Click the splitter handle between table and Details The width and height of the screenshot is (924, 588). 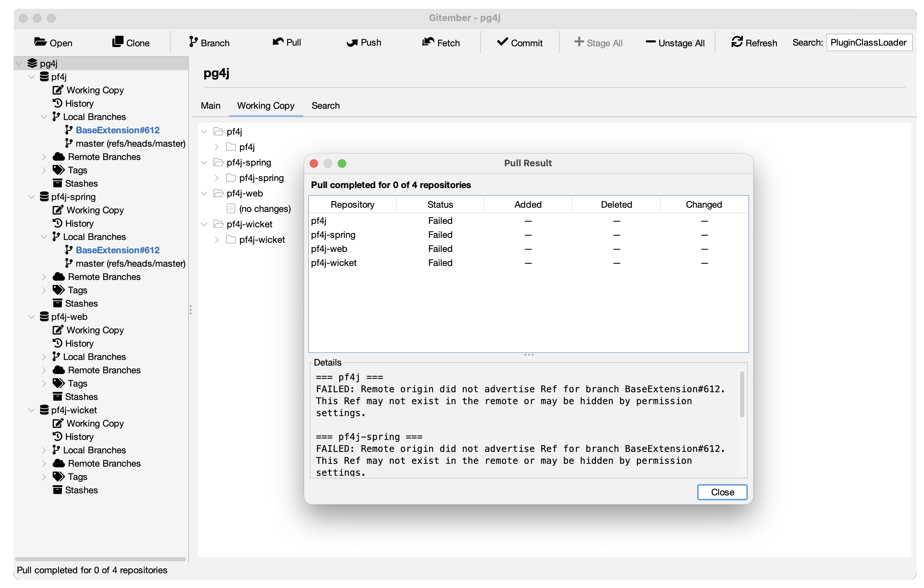pyautogui.click(x=529, y=355)
